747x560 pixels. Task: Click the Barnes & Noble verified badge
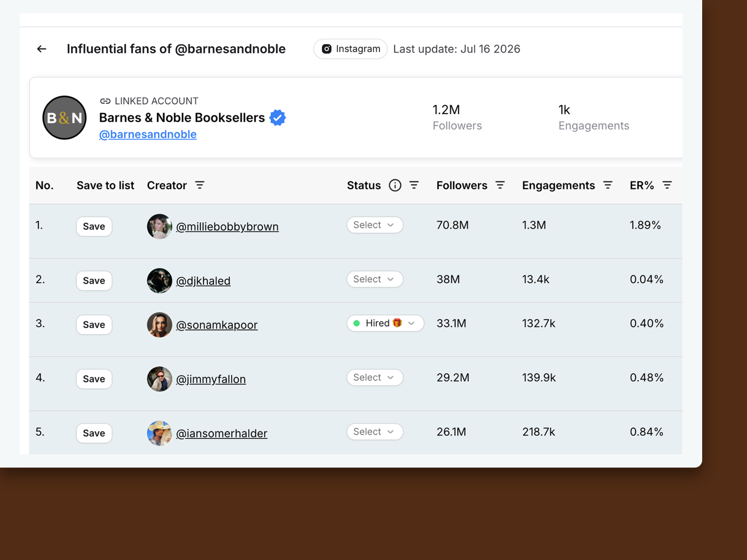pos(278,118)
